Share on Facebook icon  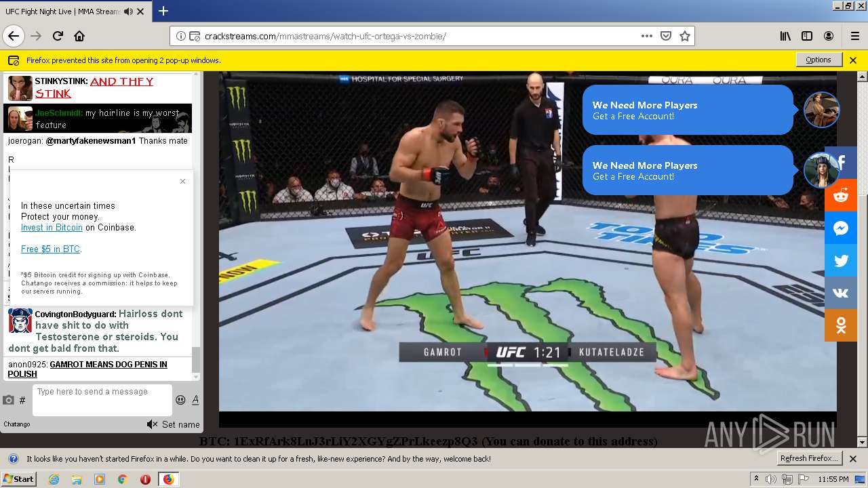click(x=841, y=163)
